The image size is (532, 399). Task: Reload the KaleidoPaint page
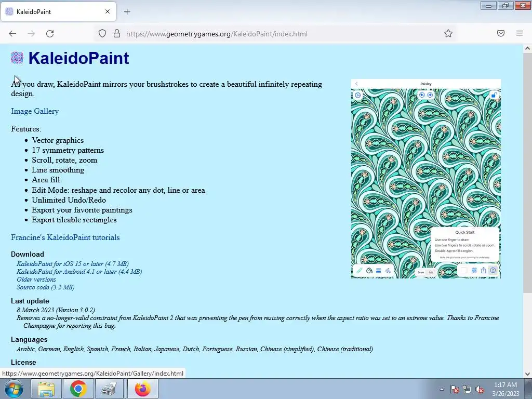point(50,34)
